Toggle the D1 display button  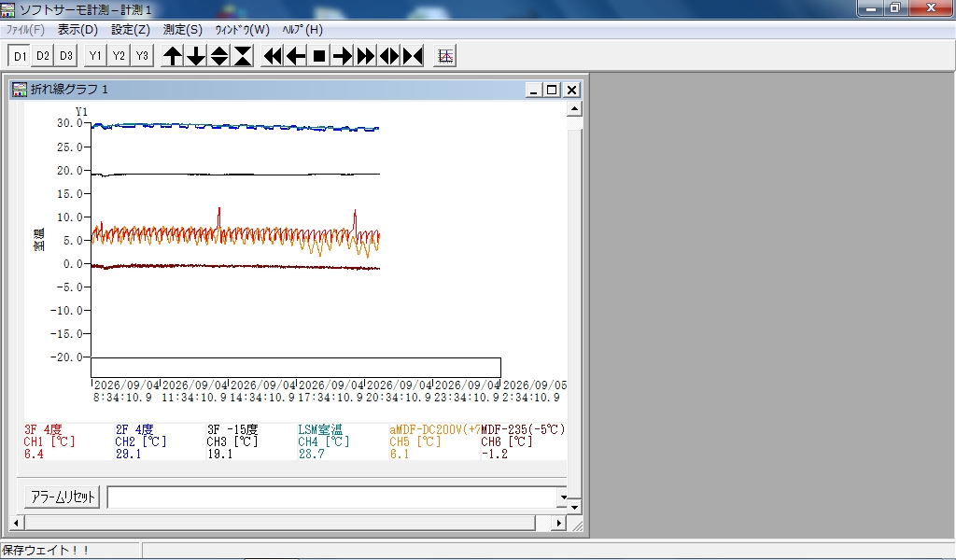click(x=20, y=56)
